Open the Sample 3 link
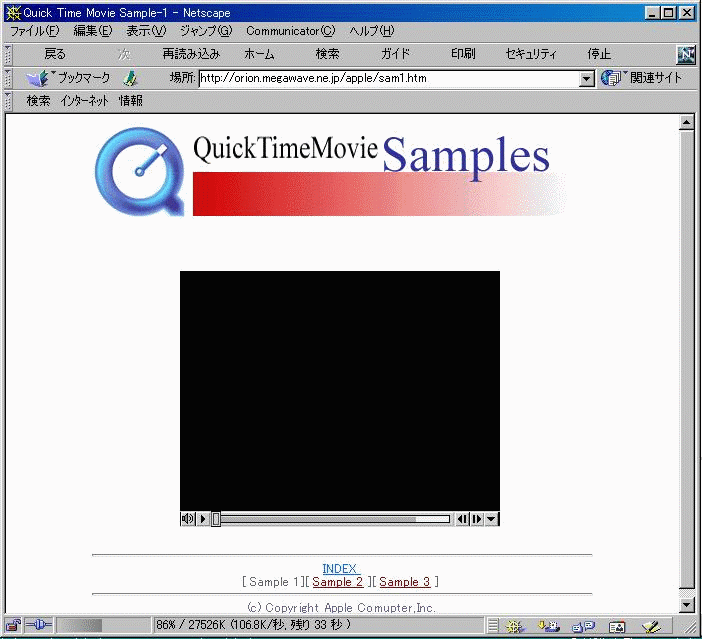Image resolution: width=702 pixels, height=639 pixels. (405, 582)
